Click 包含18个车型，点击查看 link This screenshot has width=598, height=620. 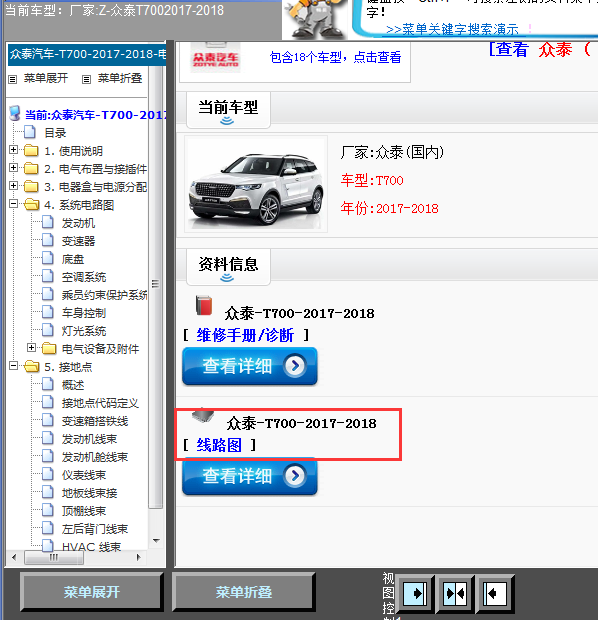click(335, 57)
